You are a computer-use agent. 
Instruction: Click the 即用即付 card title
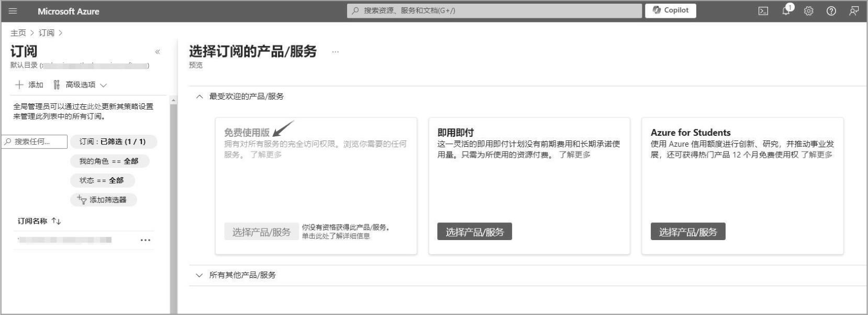[455, 133]
